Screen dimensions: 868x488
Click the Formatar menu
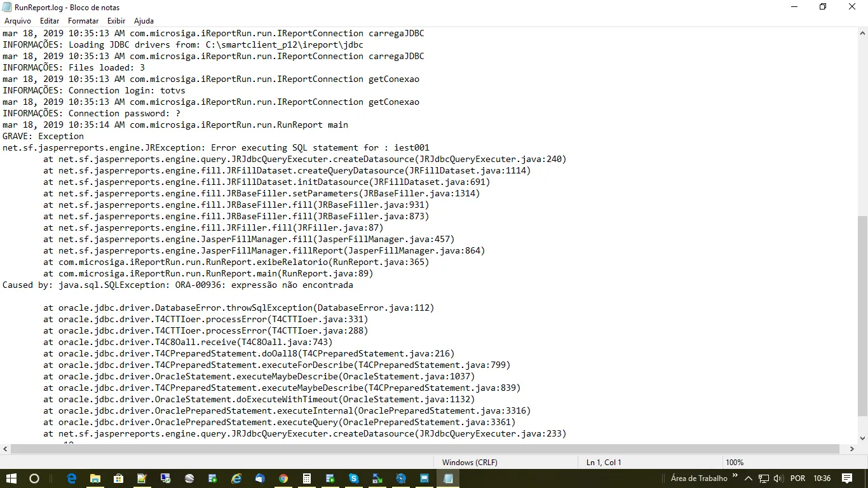pos(83,21)
